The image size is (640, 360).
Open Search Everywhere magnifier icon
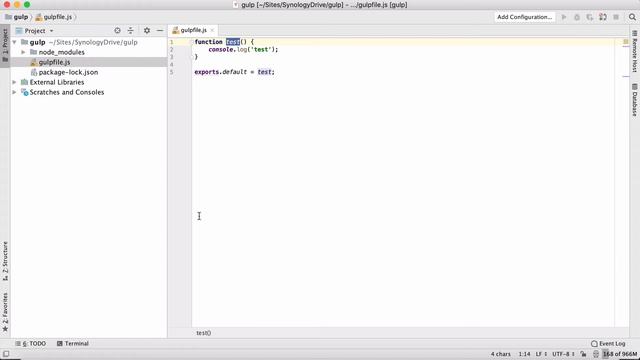(x=632, y=17)
